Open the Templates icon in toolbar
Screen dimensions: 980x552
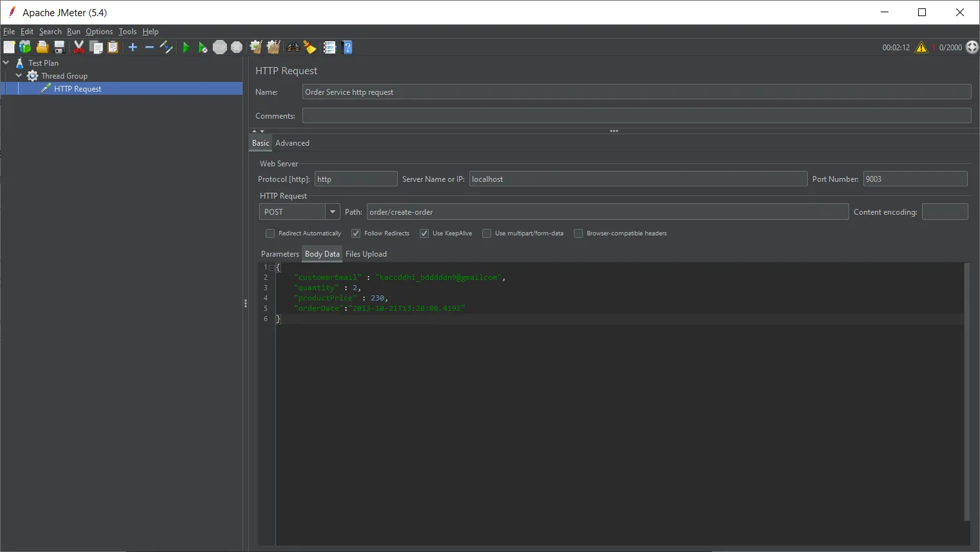25,47
